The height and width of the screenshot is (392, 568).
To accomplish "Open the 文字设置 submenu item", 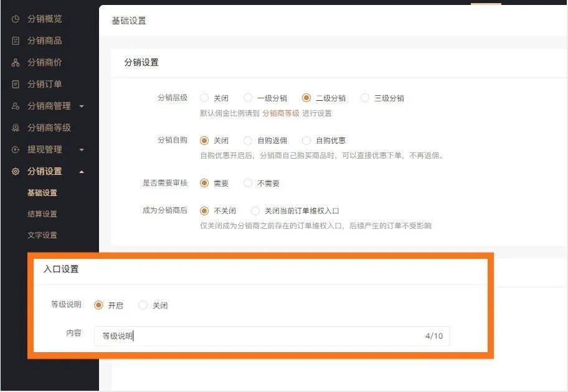I will click(42, 235).
